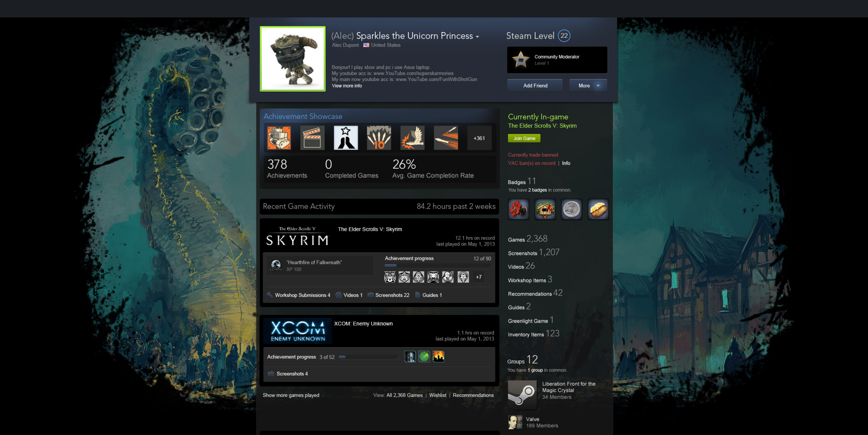
Task: Select the first XCOM achievement icon
Action: tap(410, 356)
